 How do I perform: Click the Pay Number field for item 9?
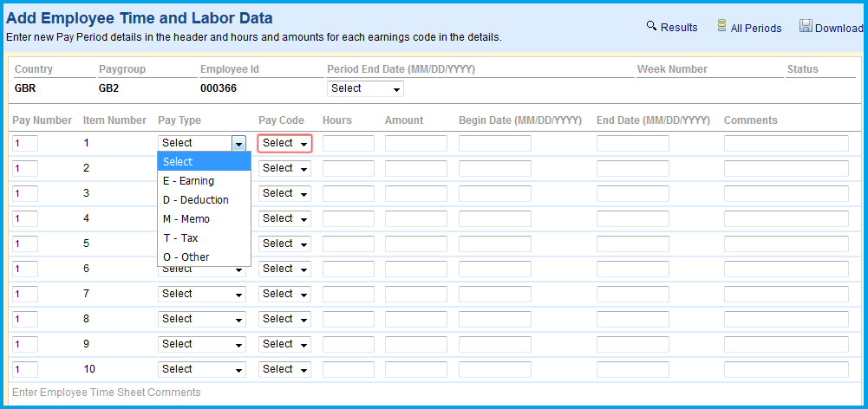25,344
